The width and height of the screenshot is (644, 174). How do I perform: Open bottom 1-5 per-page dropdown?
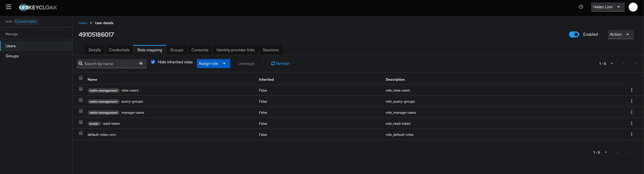(600, 152)
